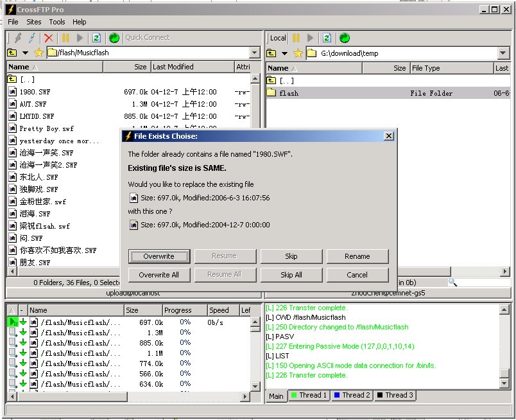Open the remote history dropdown next to the star

[x=25, y=53]
